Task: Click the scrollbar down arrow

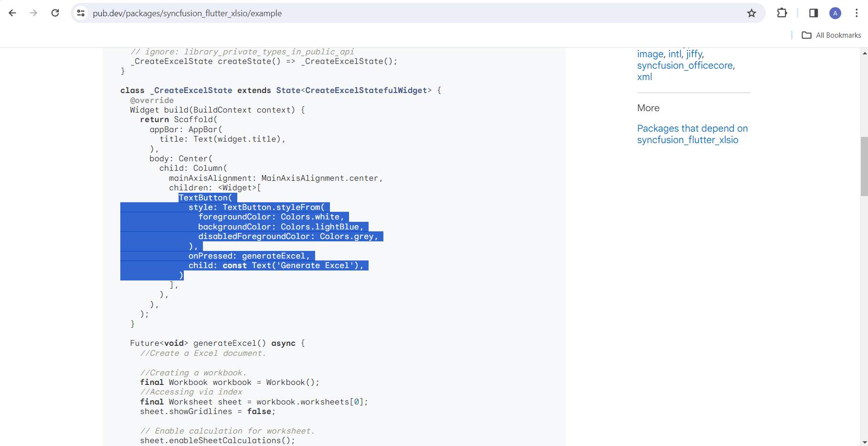Action: [864, 442]
